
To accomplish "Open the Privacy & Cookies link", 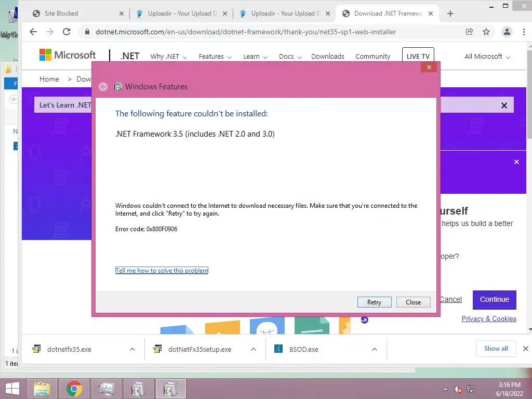I will pos(489,318).
